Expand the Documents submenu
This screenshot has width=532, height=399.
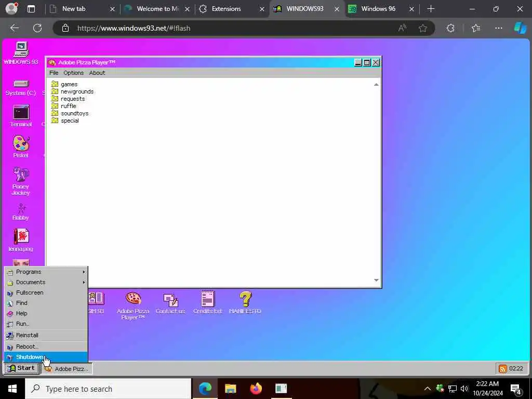tap(46, 282)
